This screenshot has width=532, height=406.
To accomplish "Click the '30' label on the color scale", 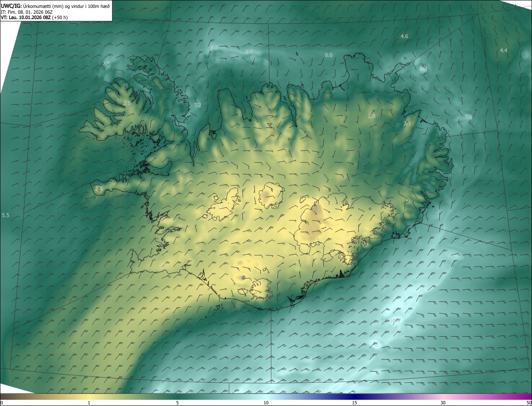I will pyautogui.click(x=443, y=403).
